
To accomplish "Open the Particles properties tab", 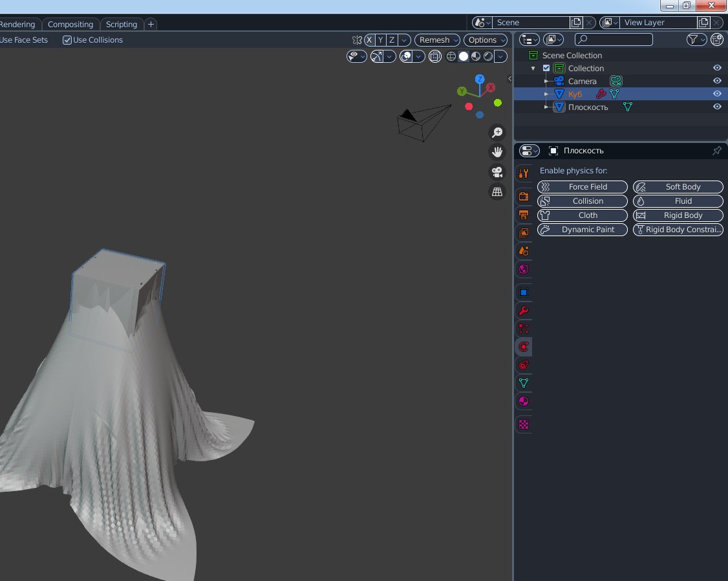I will pos(524,329).
